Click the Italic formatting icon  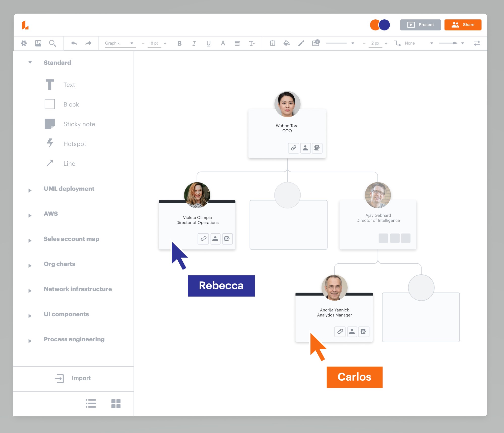[x=193, y=43]
